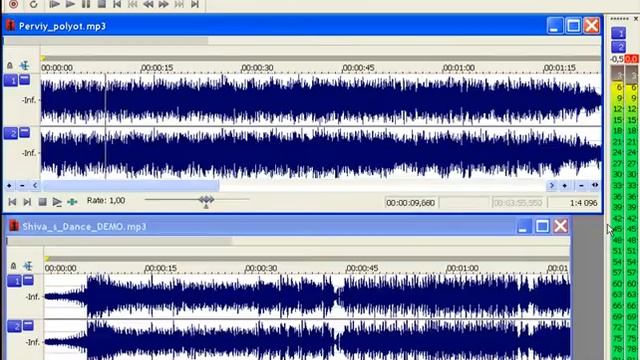Click the 00:01:00 ruler mark in Perviy_polyot
The image size is (640, 360).
tap(459, 68)
